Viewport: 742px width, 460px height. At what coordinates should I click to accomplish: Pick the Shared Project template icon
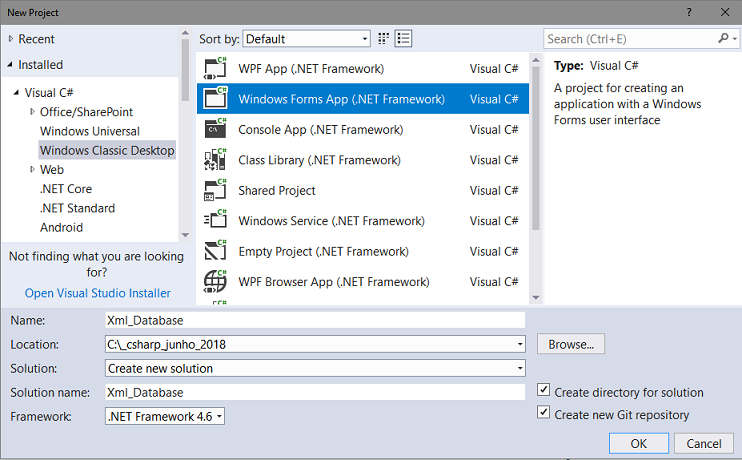(x=215, y=191)
